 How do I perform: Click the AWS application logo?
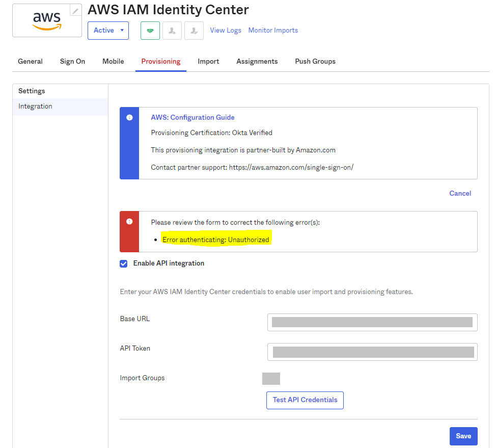click(x=47, y=21)
